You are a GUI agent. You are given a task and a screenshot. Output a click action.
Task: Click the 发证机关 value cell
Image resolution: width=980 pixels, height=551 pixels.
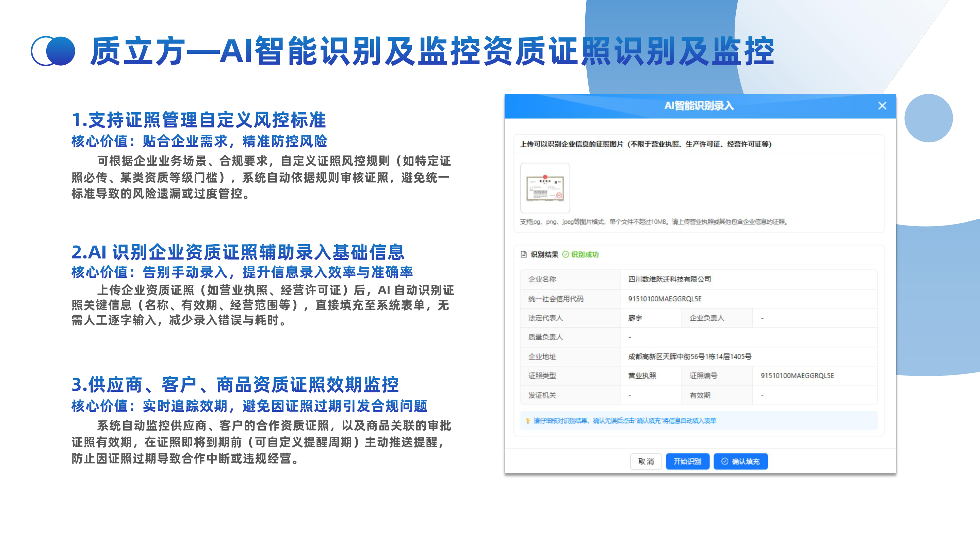tap(651, 395)
